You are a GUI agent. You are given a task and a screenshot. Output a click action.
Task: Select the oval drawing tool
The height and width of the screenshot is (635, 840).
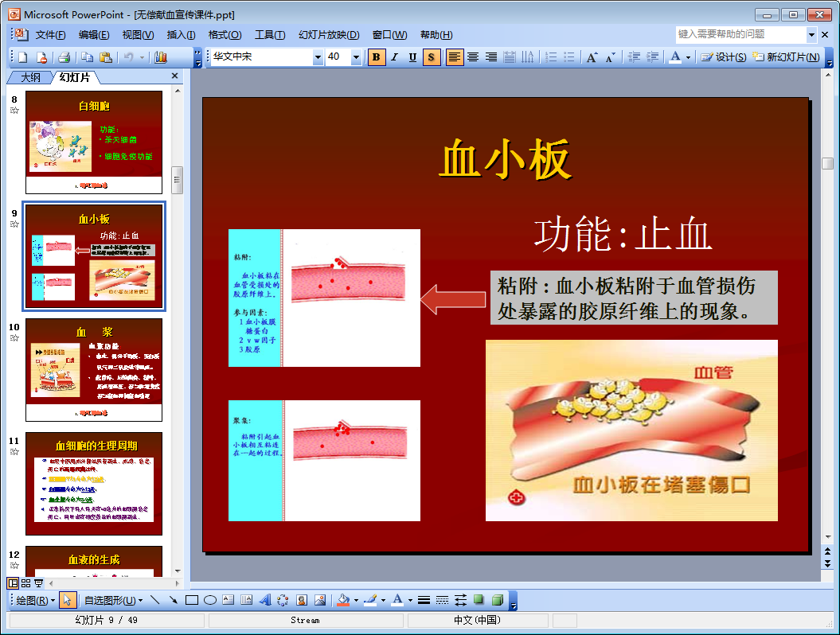[x=210, y=600]
